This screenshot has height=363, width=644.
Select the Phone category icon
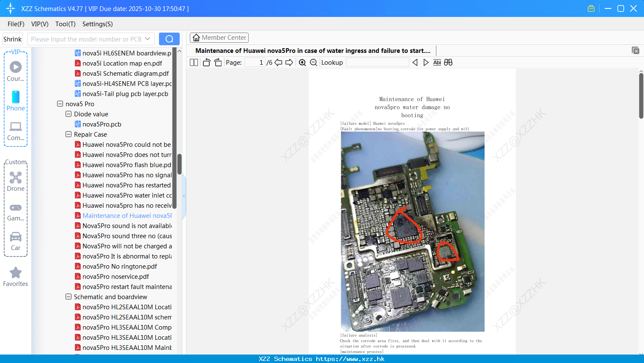[16, 101]
